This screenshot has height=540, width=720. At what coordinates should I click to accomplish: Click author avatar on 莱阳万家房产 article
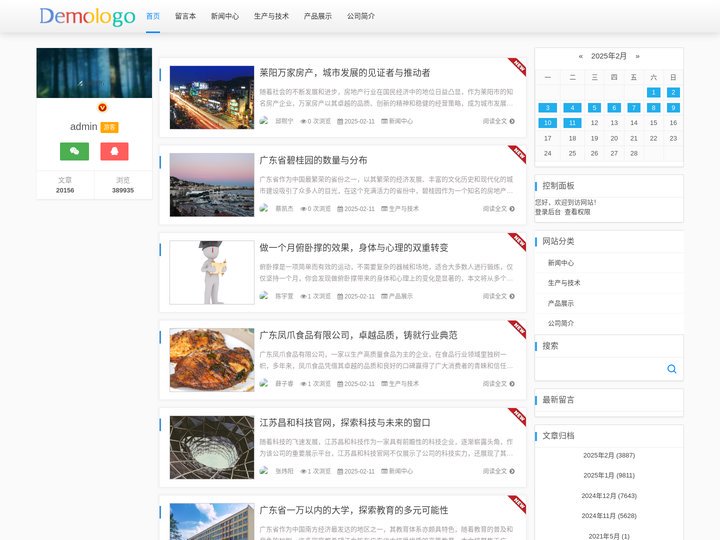(x=264, y=121)
